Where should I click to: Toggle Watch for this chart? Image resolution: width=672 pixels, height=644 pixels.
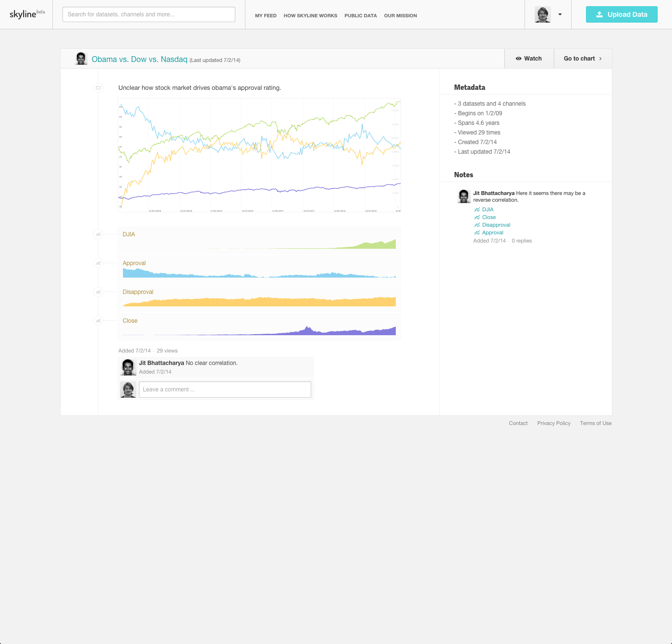pos(529,59)
